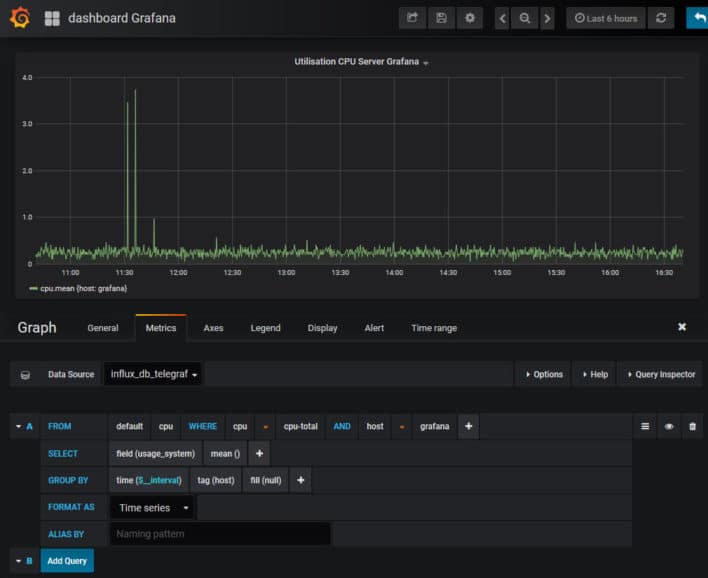Add a WHERE condition with plus
708x578 pixels.
pyautogui.click(x=468, y=427)
